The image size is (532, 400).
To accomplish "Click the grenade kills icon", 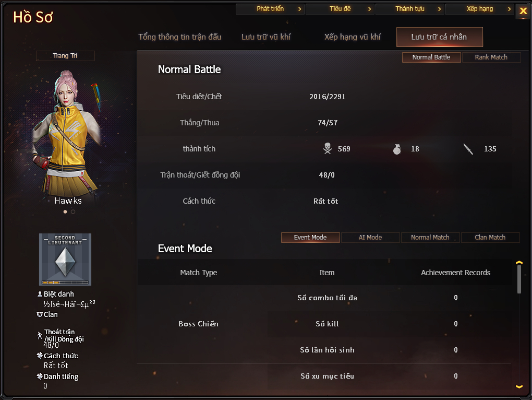I will coord(396,149).
